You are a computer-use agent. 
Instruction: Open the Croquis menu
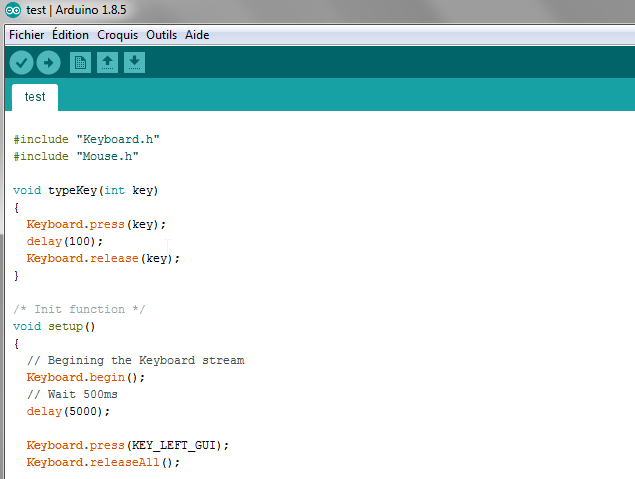point(117,35)
